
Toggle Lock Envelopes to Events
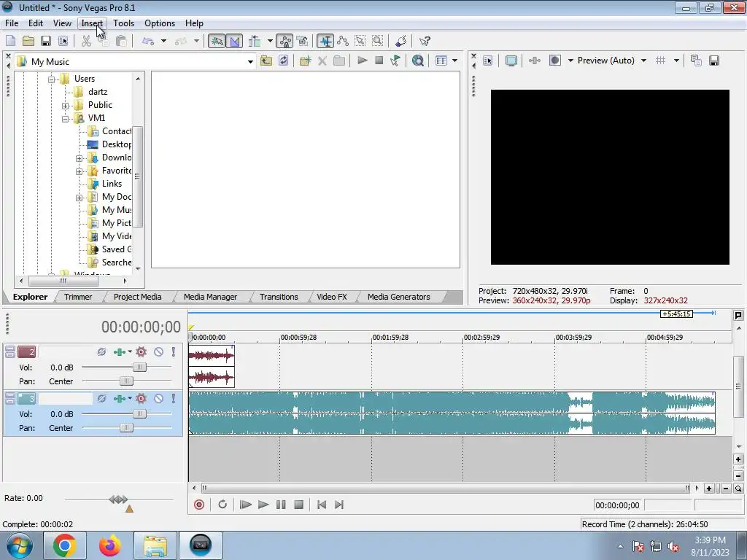click(x=285, y=42)
